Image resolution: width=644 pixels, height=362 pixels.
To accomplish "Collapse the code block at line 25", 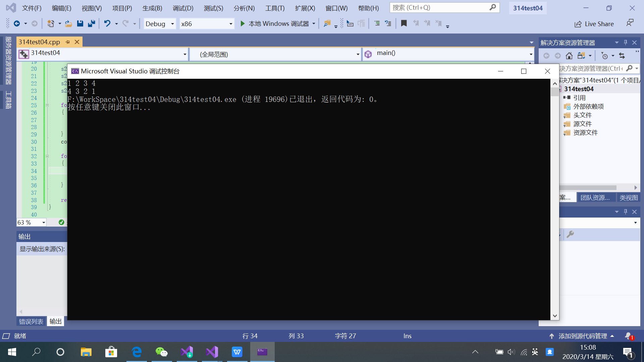I will [x=47, y=105].
